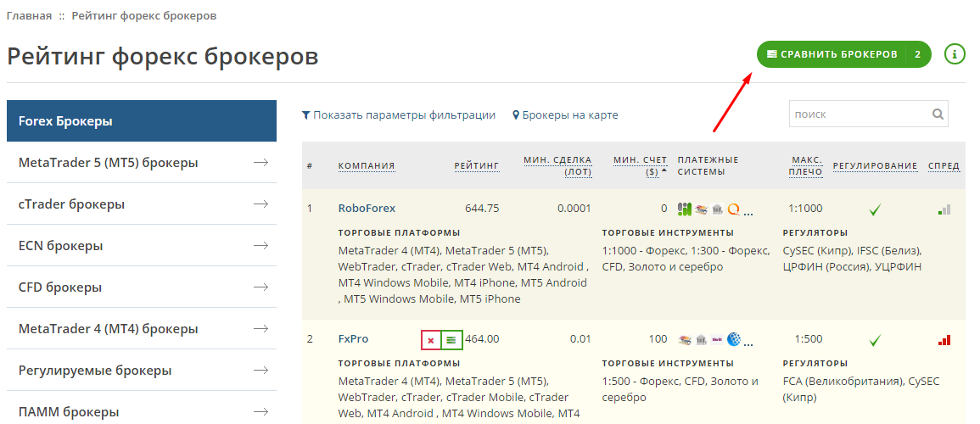980x424 pixels.
Task: Click the orange QIWI icon in RoboForex row
Action: coord(733,209)
